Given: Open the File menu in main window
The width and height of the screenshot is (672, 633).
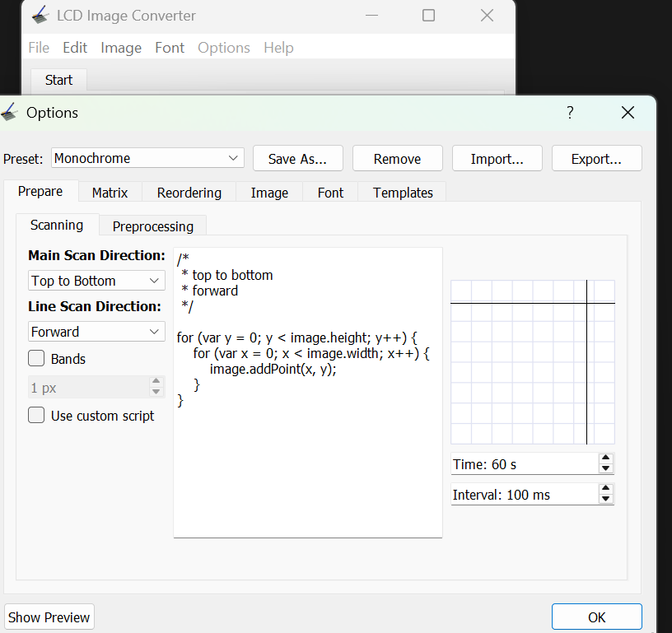Looking at the screenshot, I should coord(39,48).
